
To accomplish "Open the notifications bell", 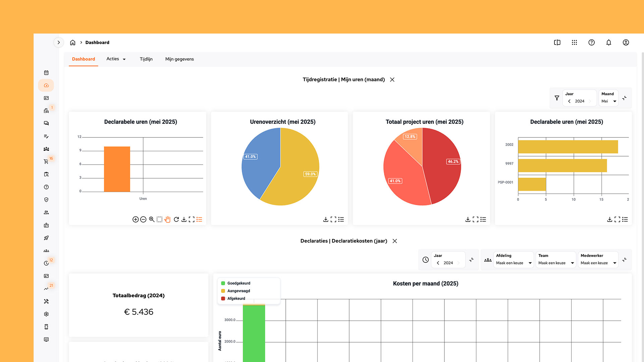I will pyautogui.click(x=608, y=43).
